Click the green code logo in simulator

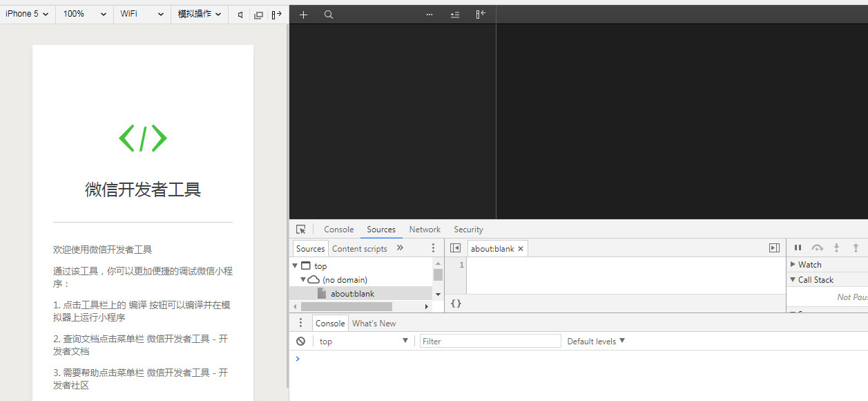143,138
